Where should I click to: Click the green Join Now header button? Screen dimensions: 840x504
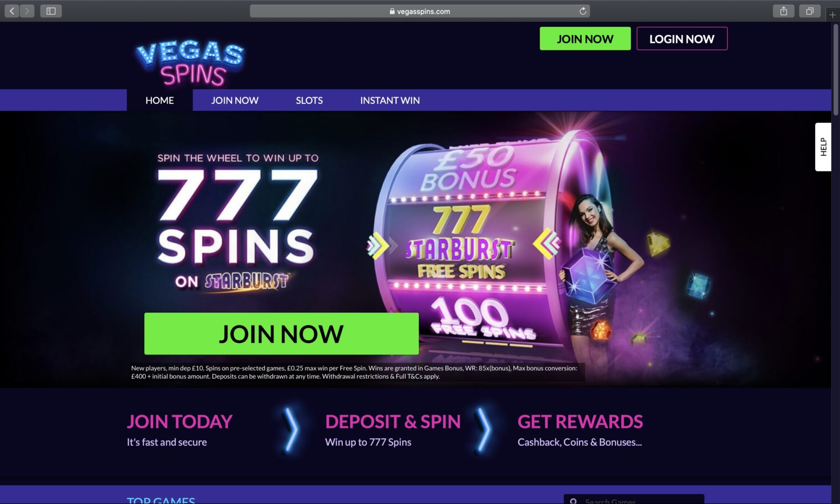pyautogui.click(x=585, y=39)
